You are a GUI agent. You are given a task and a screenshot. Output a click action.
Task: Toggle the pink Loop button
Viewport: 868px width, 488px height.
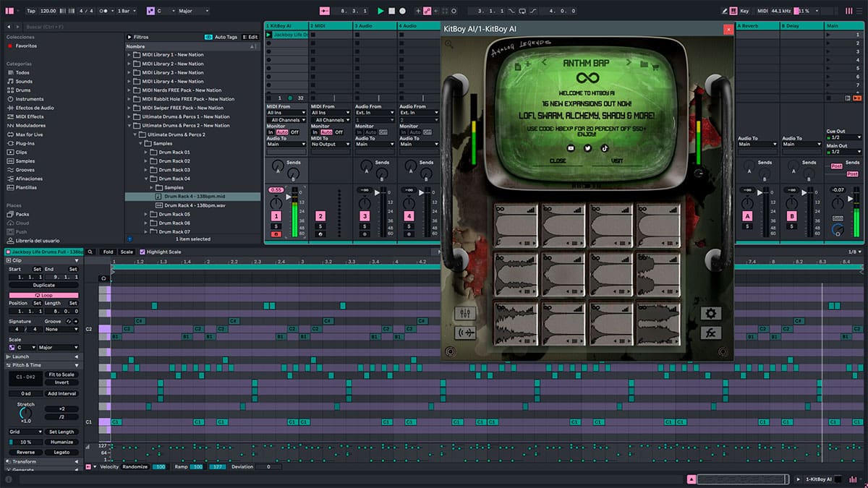[x=43, y=295]
